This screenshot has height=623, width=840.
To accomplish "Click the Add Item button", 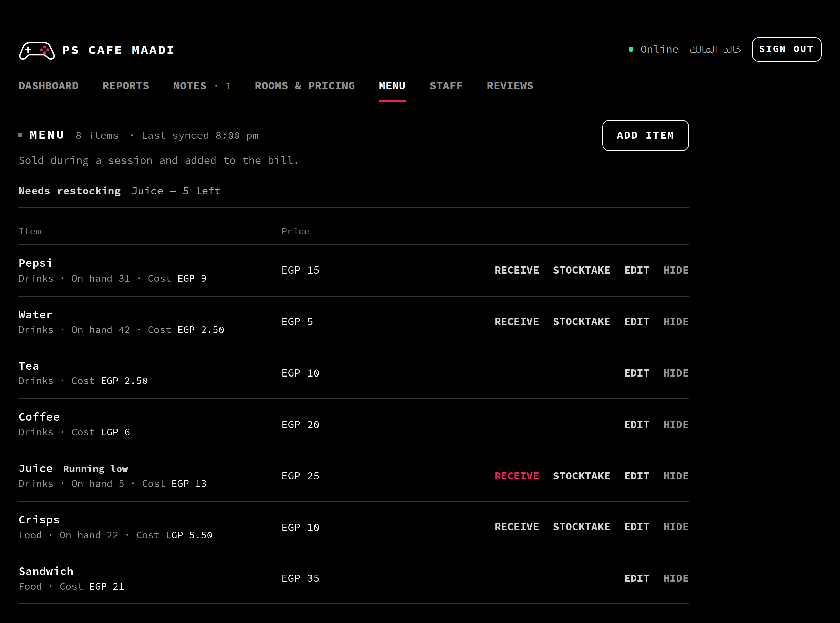I will (645, 135).
